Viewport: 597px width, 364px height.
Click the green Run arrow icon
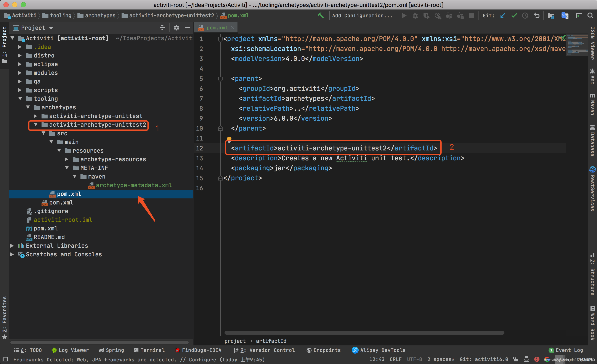point(404,16)
